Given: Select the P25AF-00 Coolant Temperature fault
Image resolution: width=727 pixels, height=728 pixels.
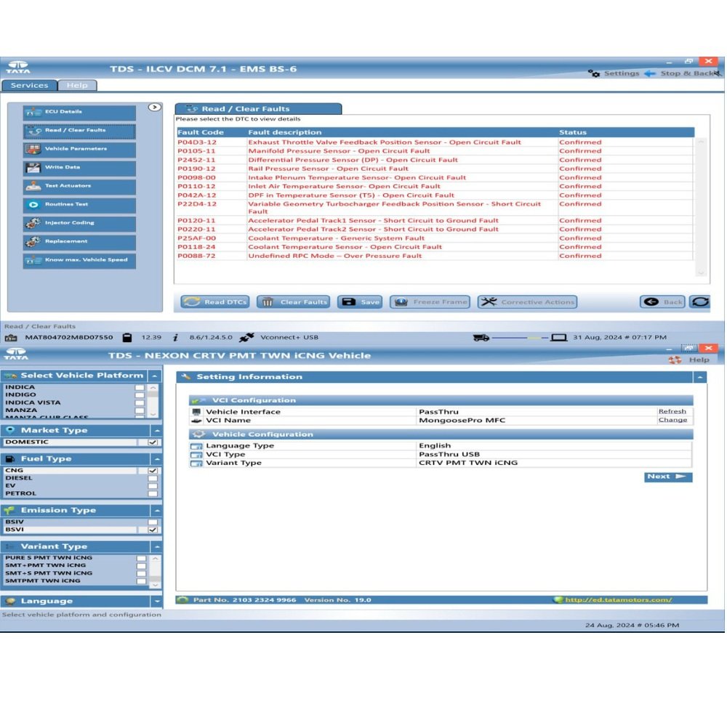Looking at the screenshot, I should click(x=434, y=238).
